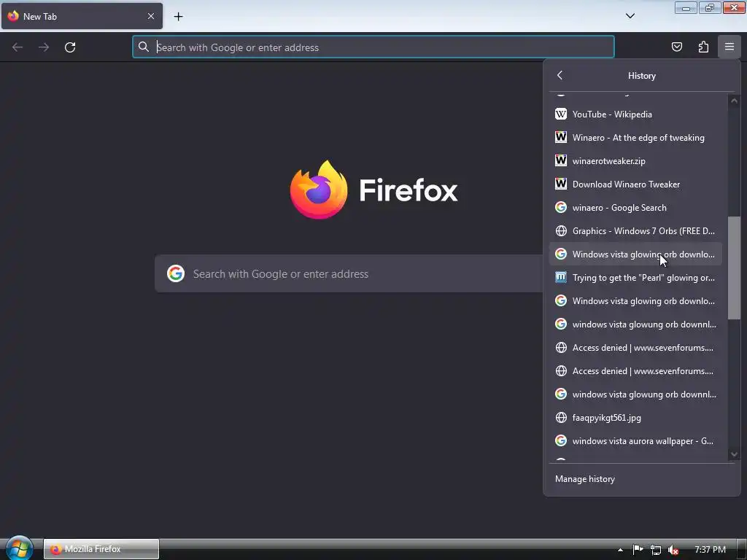Image resolution: width=747 pixels, height=560 pixels.
Task: Expand the list all tabs chevron
Action: pos(630,16)
